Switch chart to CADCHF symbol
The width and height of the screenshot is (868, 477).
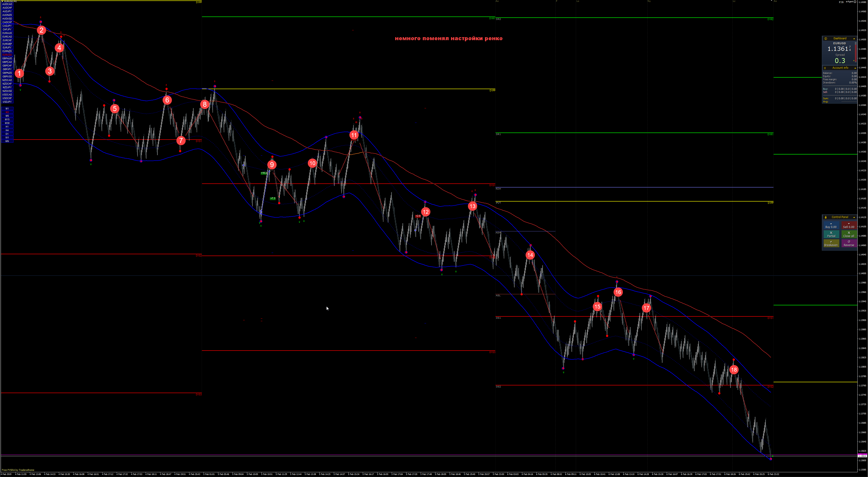tap(7, 22)
